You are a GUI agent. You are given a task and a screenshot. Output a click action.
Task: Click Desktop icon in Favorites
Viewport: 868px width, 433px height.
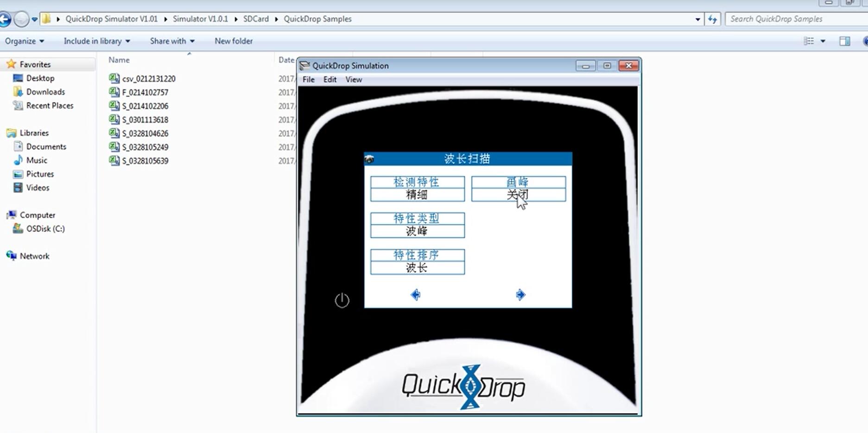pyautogui.click(x=18, y=78)
